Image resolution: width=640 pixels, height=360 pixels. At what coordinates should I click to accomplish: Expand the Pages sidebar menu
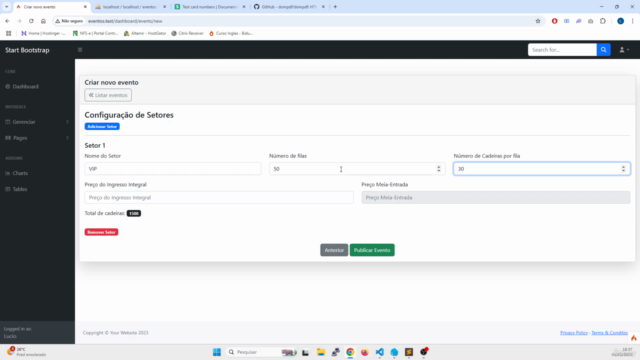(x=37, y=138)
